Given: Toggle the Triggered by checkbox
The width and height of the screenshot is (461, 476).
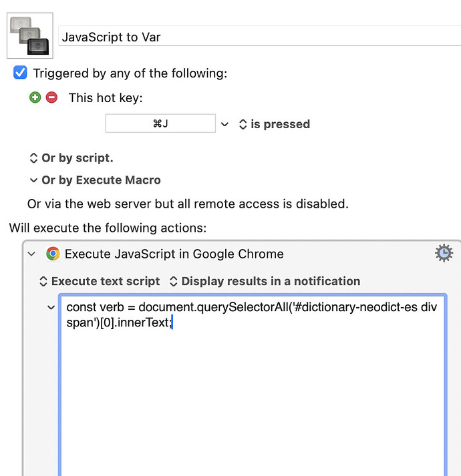Looking at the screenshot, I should tap(20, 73).
